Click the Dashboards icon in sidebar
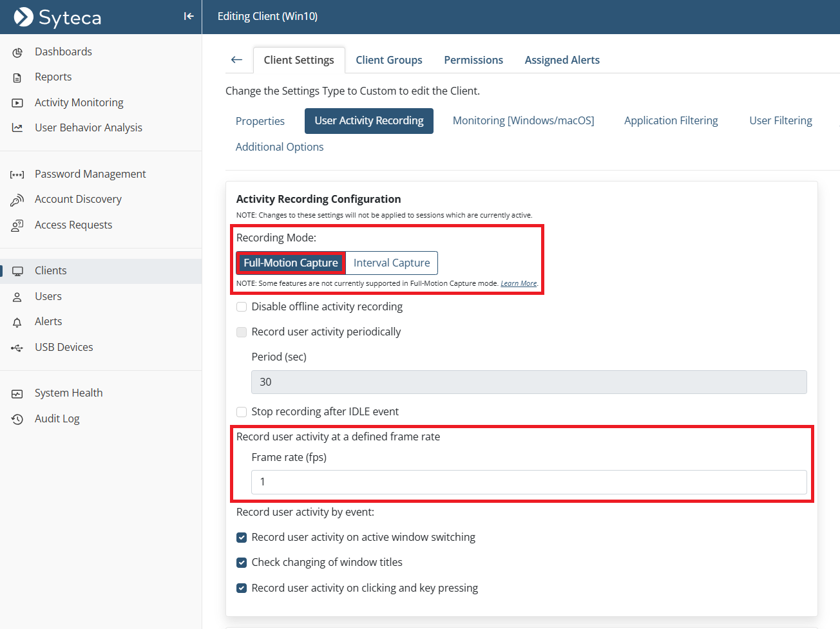The width and height of the screenshot is (840, 629). pos(17,52)
